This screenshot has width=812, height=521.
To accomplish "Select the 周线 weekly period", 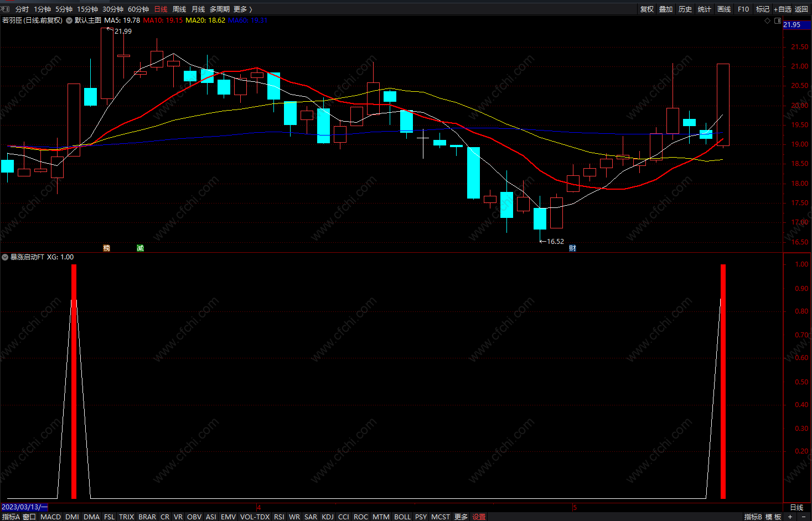I will 179,9.
